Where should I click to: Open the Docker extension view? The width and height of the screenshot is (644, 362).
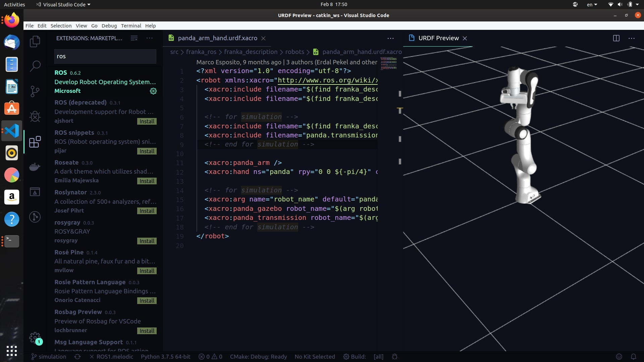click(35, 167)
